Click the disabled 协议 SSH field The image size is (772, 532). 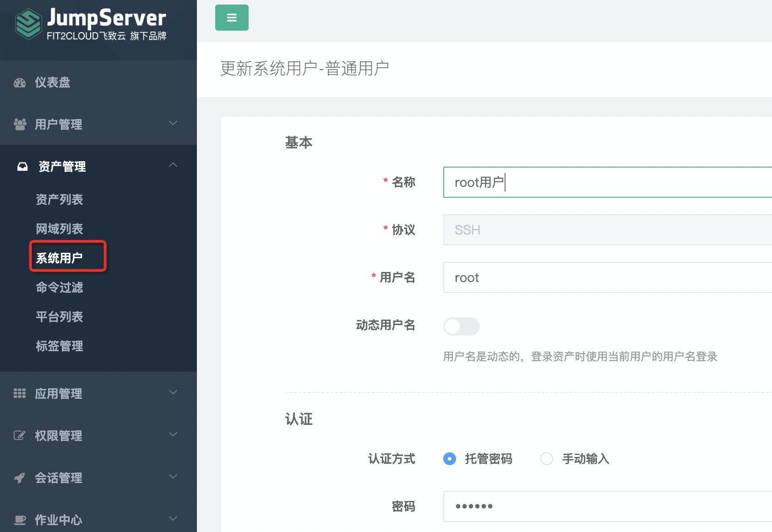click(x=608, y=230)
